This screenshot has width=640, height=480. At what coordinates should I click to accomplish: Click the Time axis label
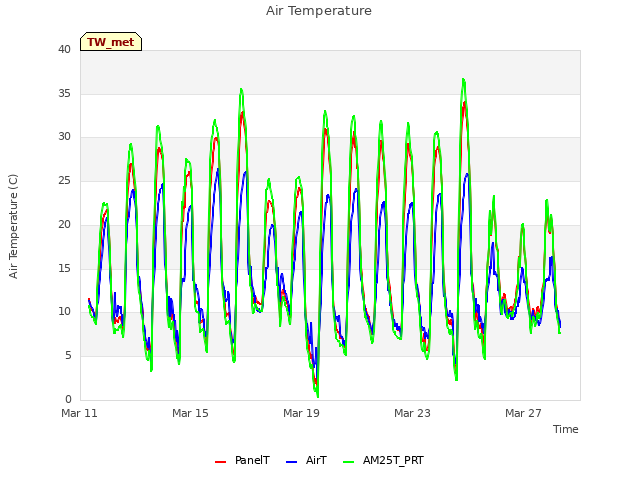[565, 429]
